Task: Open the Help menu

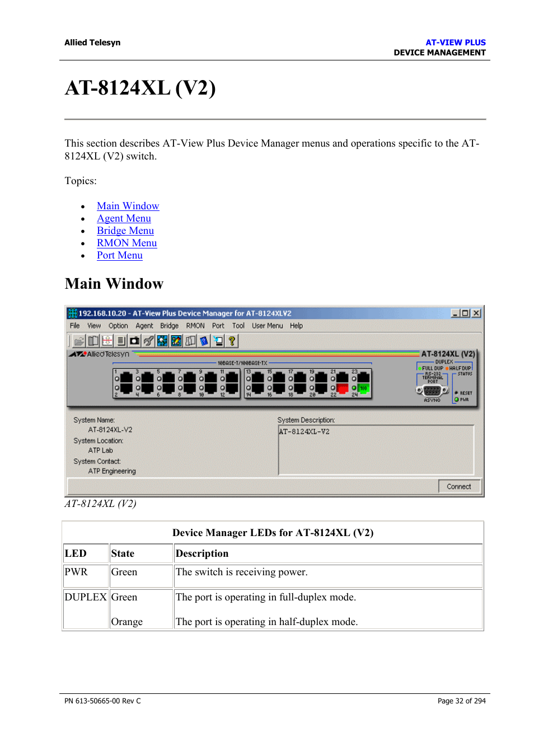Action: [x=296, y=326]
